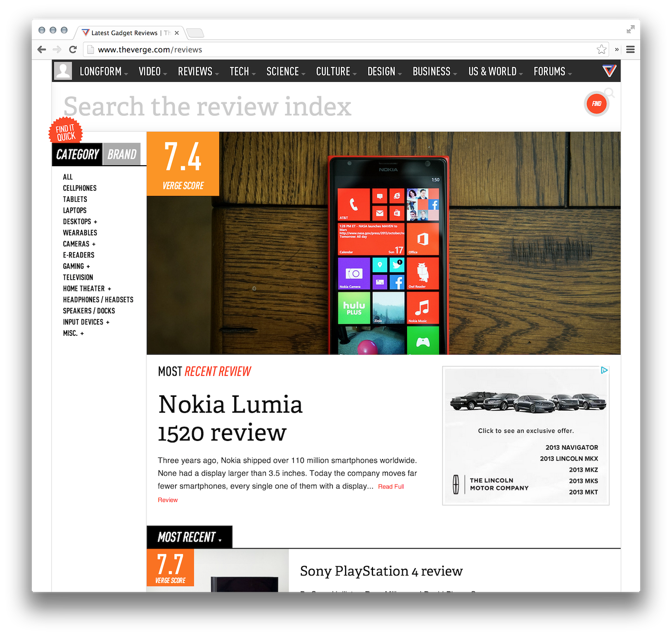Select CELLPHONES category link
This screenshot has width=672, height=636.
[80, 188]
